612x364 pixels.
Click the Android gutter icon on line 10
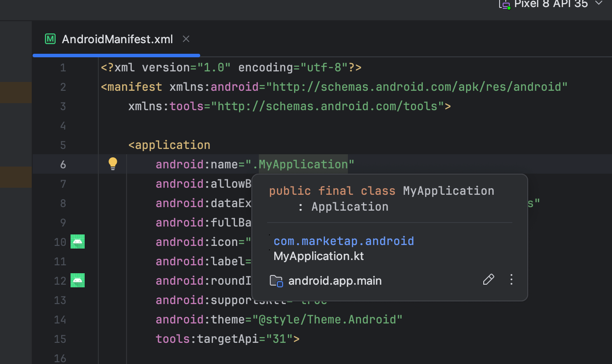(x=78, y=241)
